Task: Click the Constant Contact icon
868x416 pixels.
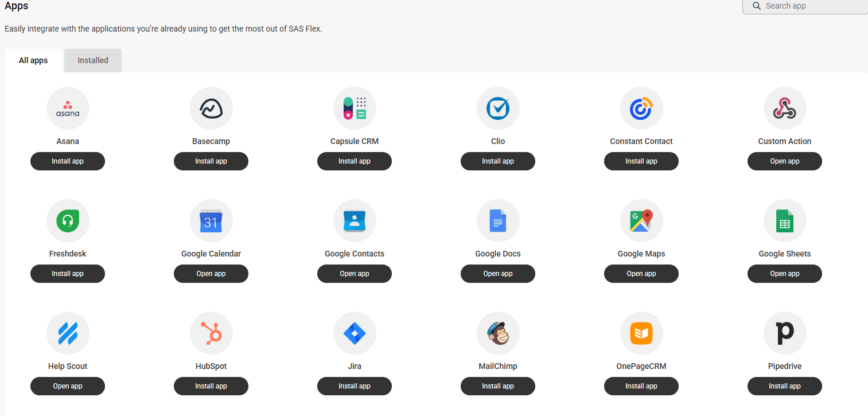Action: pyautogui.click(x=641, y=108)
